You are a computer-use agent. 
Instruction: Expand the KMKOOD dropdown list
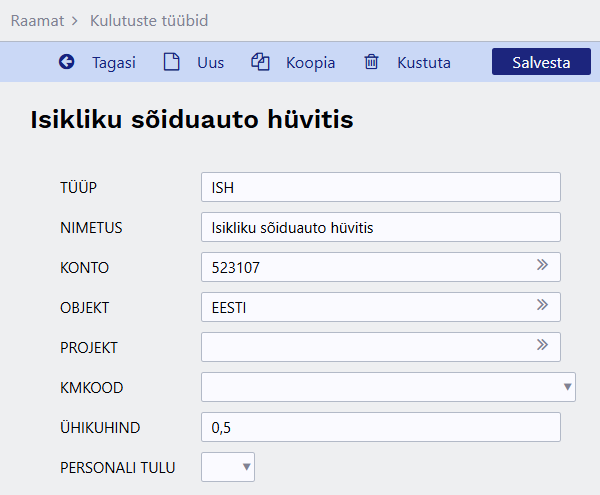pos(568,387)
